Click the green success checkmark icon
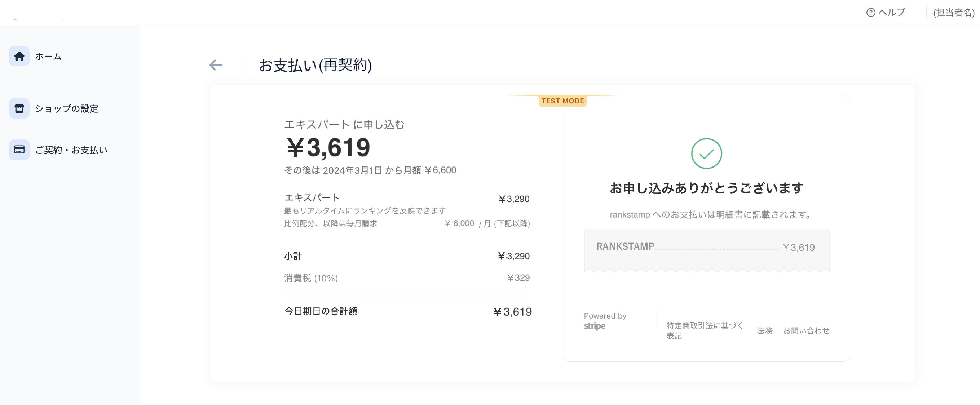The height and width of the screenshot is (405, 980). tap(706, 153)
